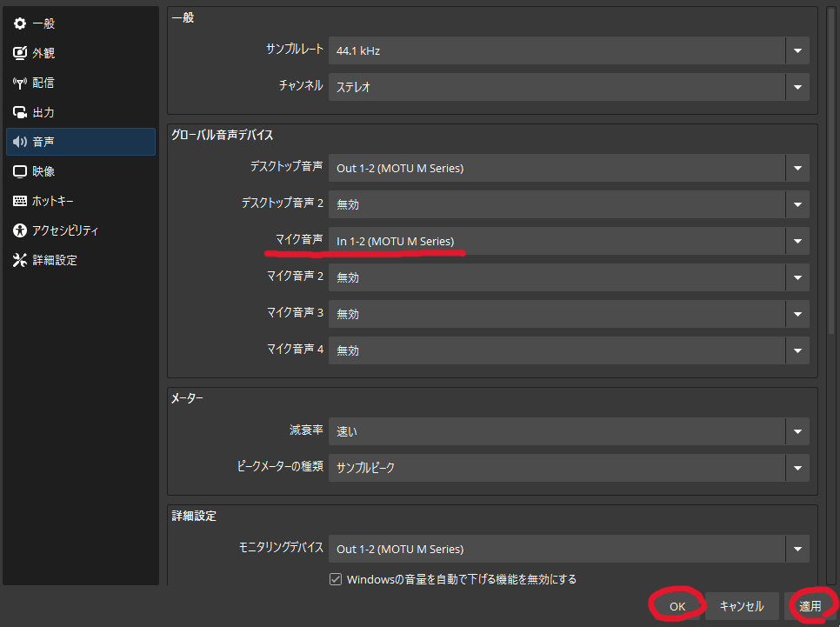Open the 詳細設定 section in sidebar

point(55,260)
